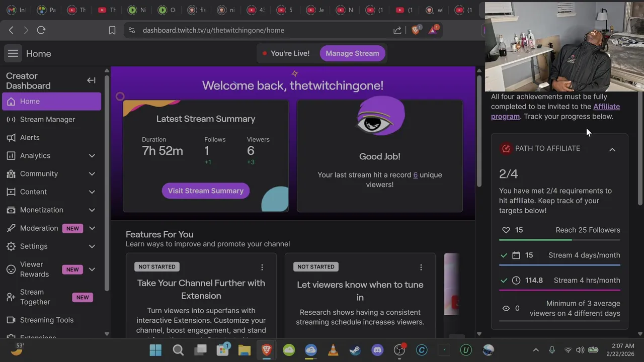Open OBS Studio from the taskbar
The width and height of the screenshot is (644, 362).
point(399,350)
